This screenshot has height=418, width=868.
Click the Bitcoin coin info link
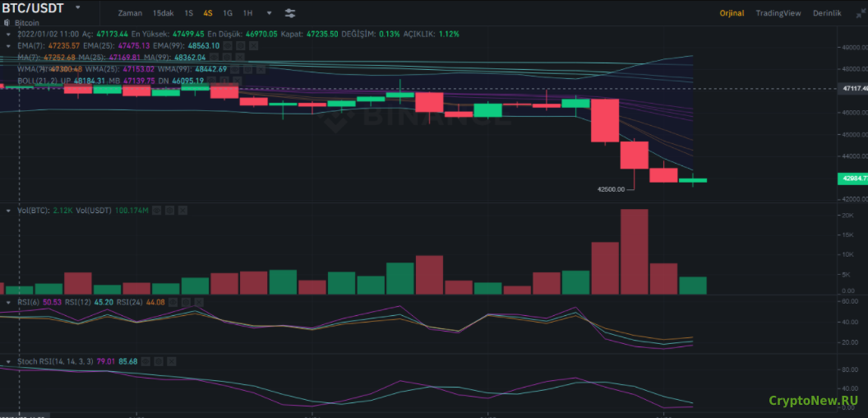(x=26, y=23)
